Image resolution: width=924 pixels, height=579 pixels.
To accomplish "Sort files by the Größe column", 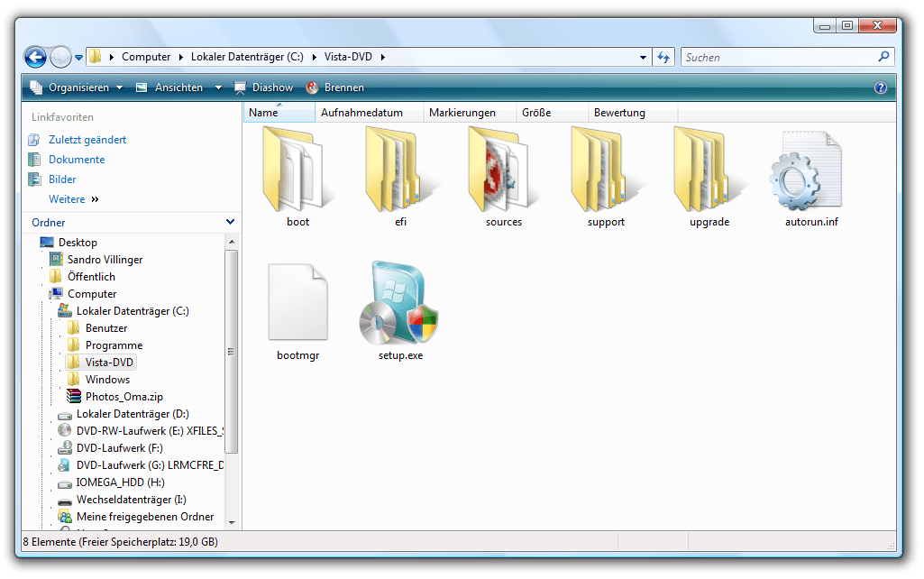I will (536, 113).
